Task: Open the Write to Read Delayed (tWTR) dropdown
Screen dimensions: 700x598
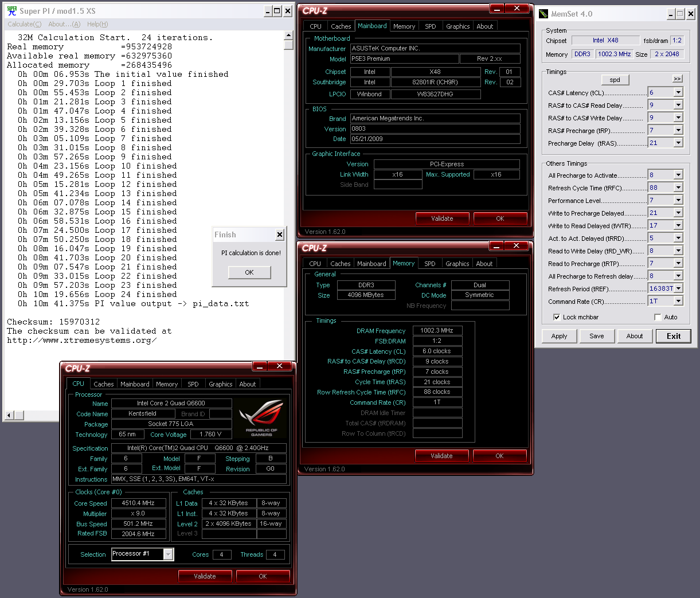Action: 678,225
